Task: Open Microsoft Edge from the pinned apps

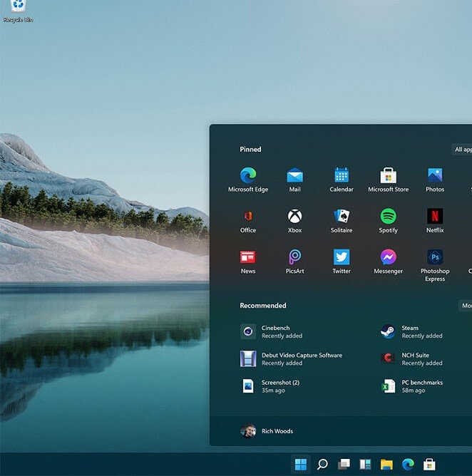Action: click(x=248, y=180)
